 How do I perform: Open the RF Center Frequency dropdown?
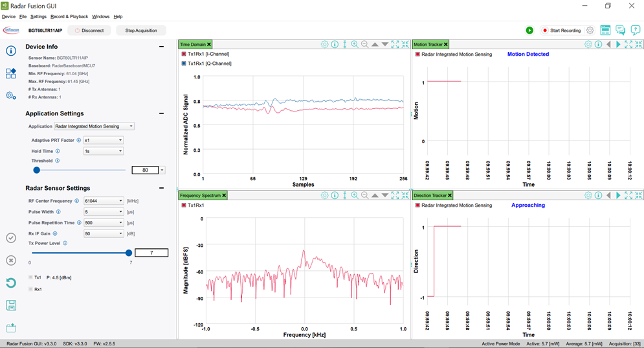click(103, 201)
